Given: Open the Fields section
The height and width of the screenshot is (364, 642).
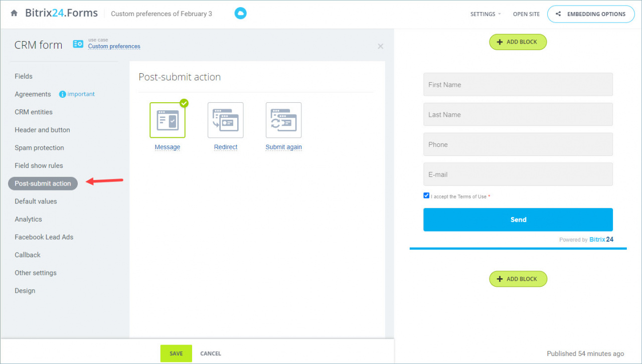Looking at the screenshot, I should click(x=24, y=76).
